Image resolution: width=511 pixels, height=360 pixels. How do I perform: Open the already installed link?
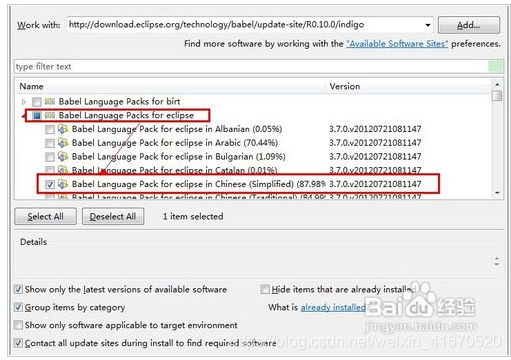(333, 307)
